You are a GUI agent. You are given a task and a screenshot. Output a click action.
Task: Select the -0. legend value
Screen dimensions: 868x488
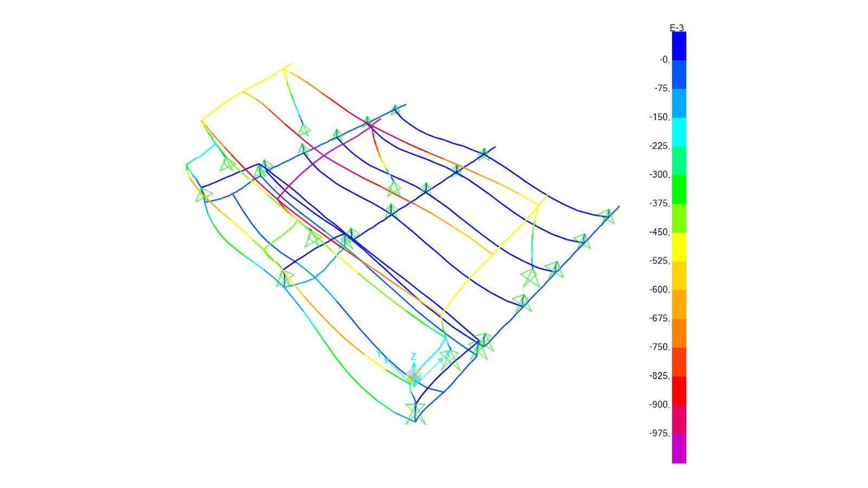pos(665,60)
